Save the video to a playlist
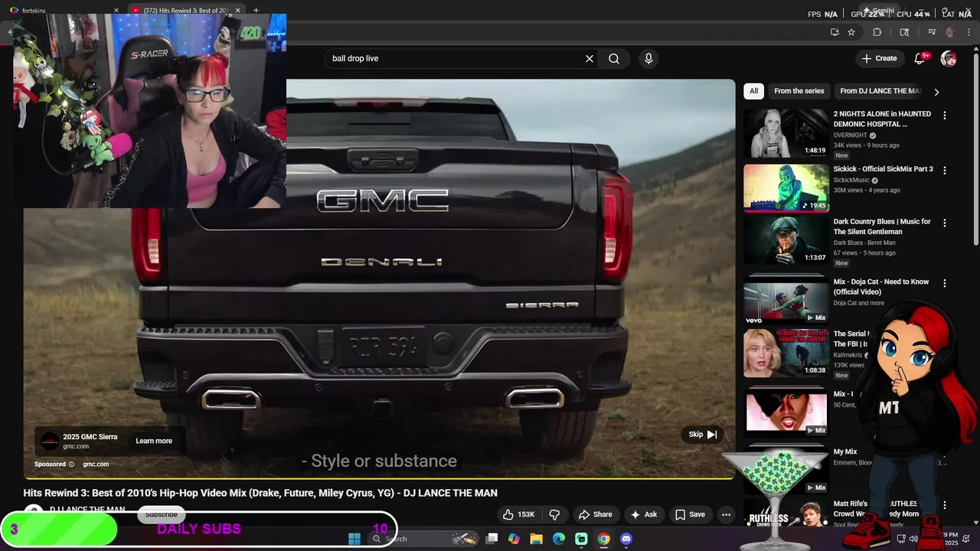The image size is (980, 551). (689, 514)
